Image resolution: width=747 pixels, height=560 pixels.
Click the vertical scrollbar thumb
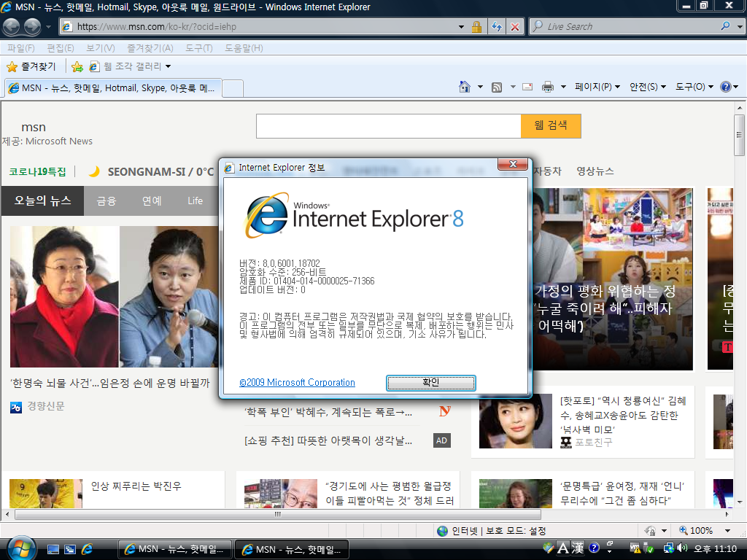tap(739, 135)
